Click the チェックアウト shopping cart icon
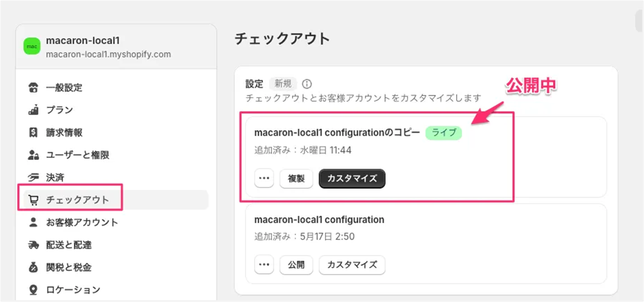Viewport: 644px width, 302px height. (x=33, y=200)
